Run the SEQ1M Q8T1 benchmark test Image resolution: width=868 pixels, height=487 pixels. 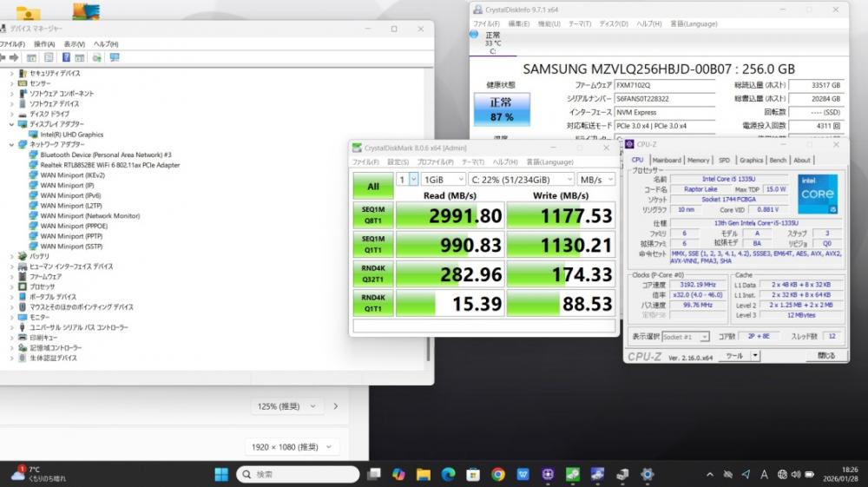coord(372,214)
